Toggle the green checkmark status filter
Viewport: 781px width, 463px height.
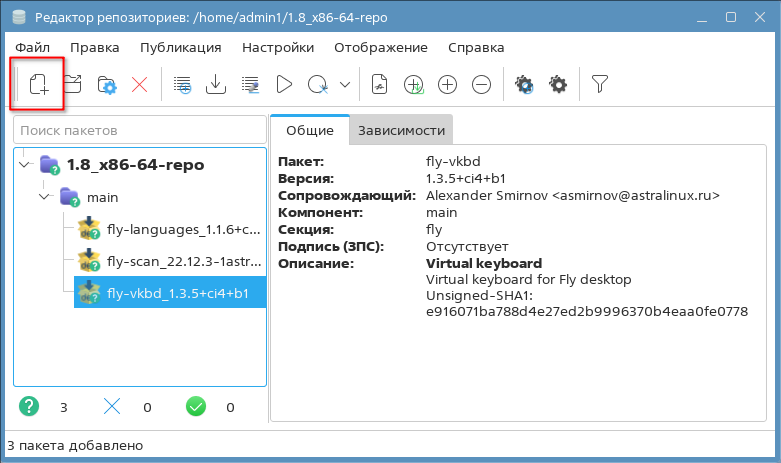coord(196,407)
